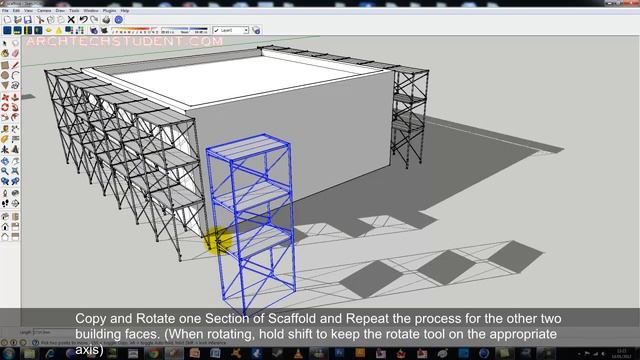Save the model with floppy icon
The width and height of the screenshot is (640, 360).
click(x=28, y=20)
